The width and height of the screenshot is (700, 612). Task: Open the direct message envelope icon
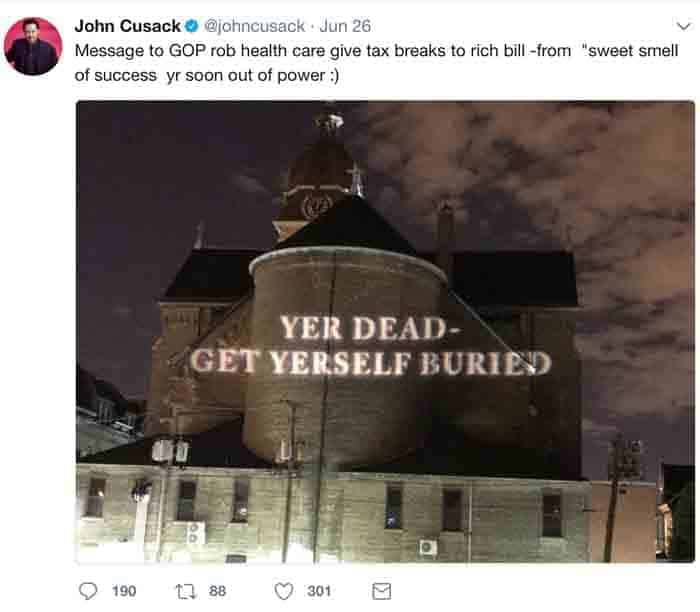point(381,591)
